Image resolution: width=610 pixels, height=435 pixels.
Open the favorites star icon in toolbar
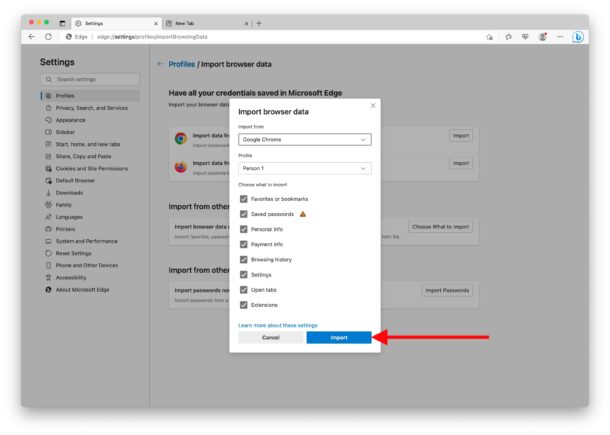tap(508, 36)
